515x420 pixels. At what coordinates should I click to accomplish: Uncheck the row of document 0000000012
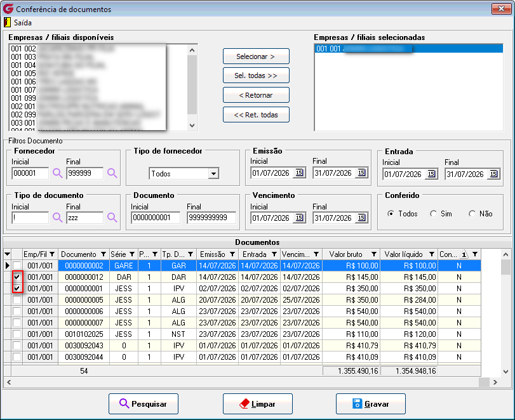[x=17, y=277]
